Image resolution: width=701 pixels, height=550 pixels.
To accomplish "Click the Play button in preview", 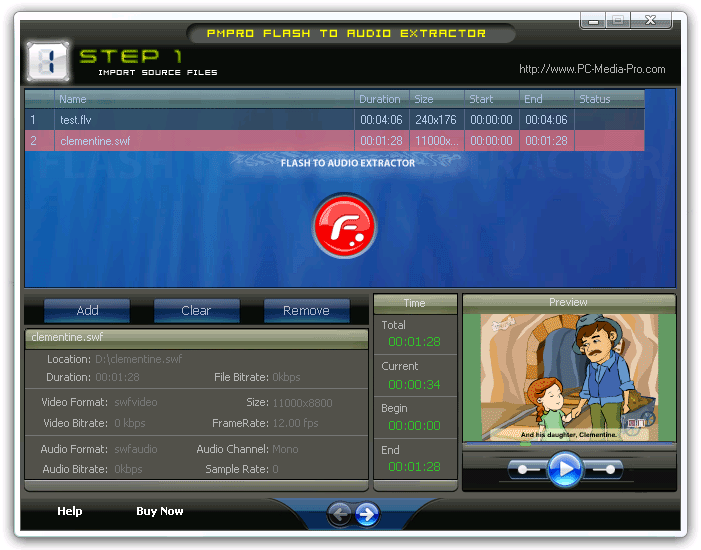I will (x=565, y=469).
